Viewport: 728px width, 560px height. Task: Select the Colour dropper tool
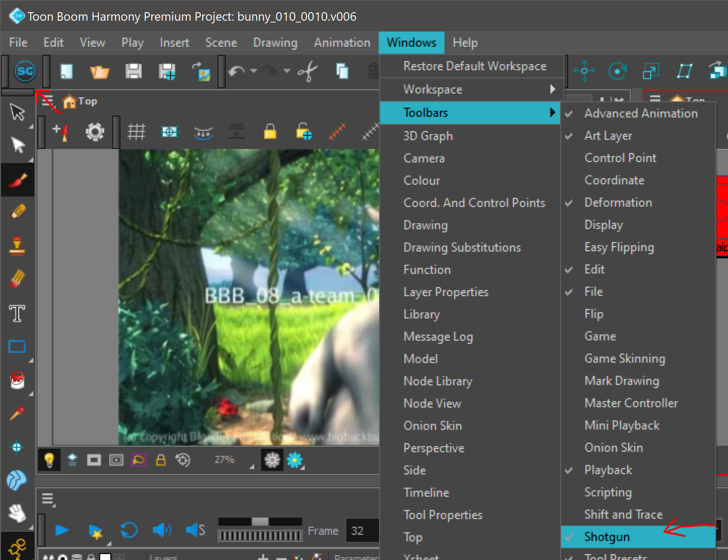[x=17, y=413]
